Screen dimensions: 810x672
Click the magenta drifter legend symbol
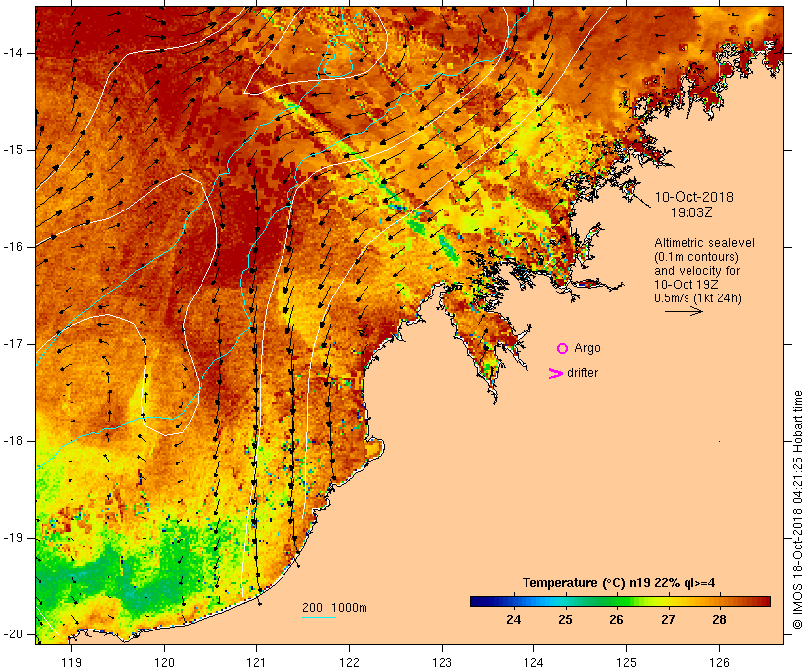tap(555, 374)
